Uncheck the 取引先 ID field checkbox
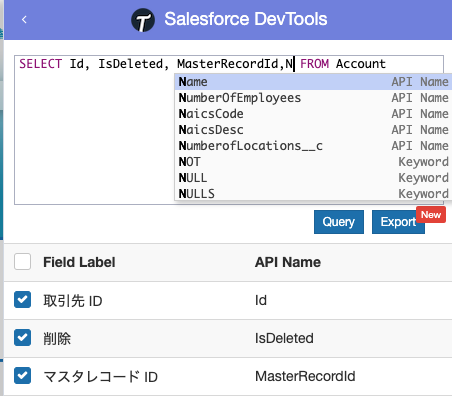Viewport: 452px width, 396px height. pyautogui.click(x=22, y=300)
